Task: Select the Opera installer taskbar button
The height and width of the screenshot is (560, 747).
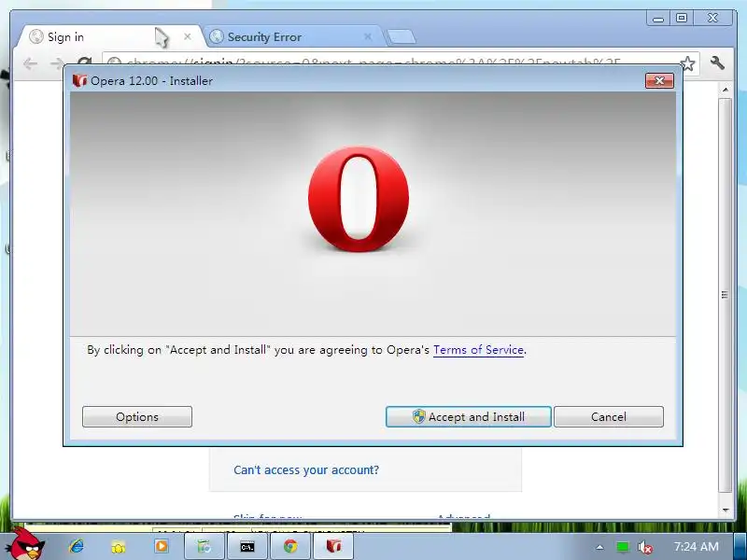Action: 333,547
